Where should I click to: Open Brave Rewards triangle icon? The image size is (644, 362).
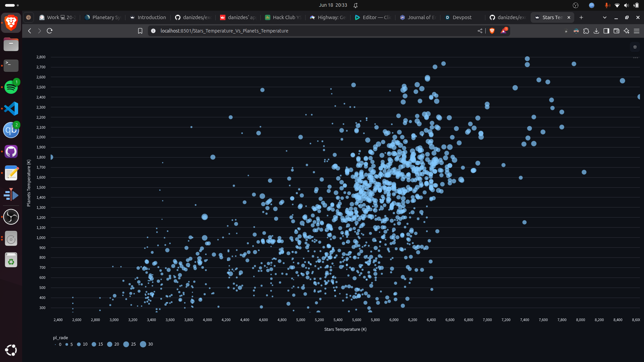[x=503, y=31]
